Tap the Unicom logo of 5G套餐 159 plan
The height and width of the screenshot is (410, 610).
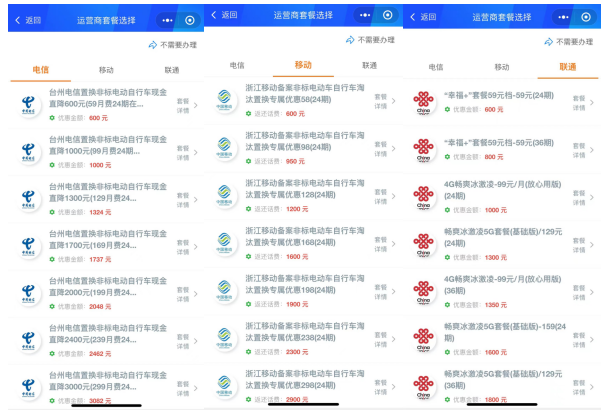423,340
